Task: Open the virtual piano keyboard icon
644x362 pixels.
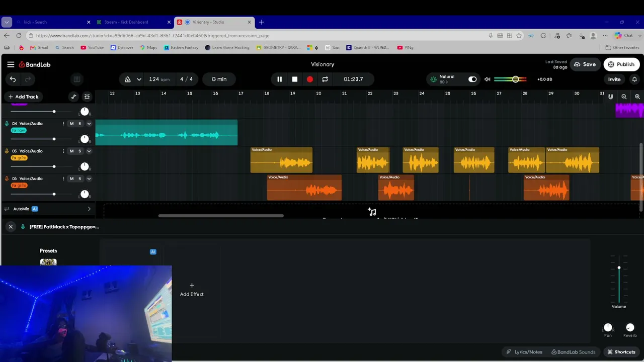Action: tap(77, 79)
